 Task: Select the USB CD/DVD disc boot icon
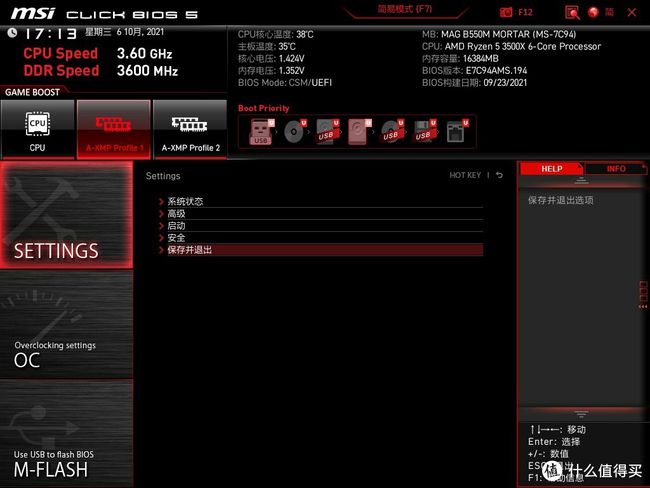[392, 131]
